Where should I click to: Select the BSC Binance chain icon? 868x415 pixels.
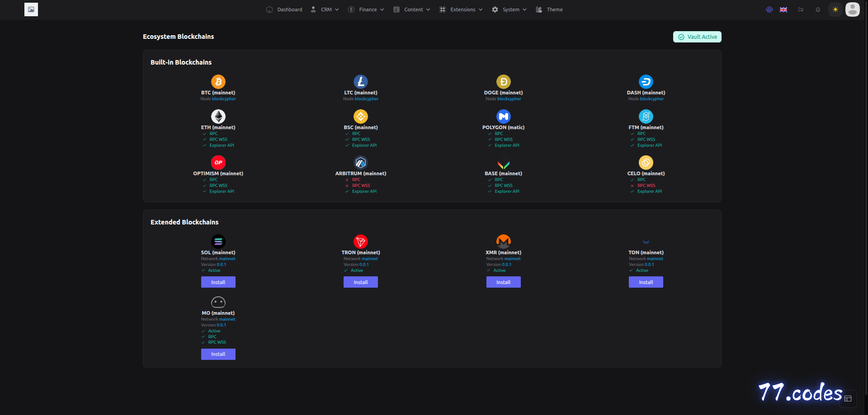pyautogui.click(x=361, y=117)
